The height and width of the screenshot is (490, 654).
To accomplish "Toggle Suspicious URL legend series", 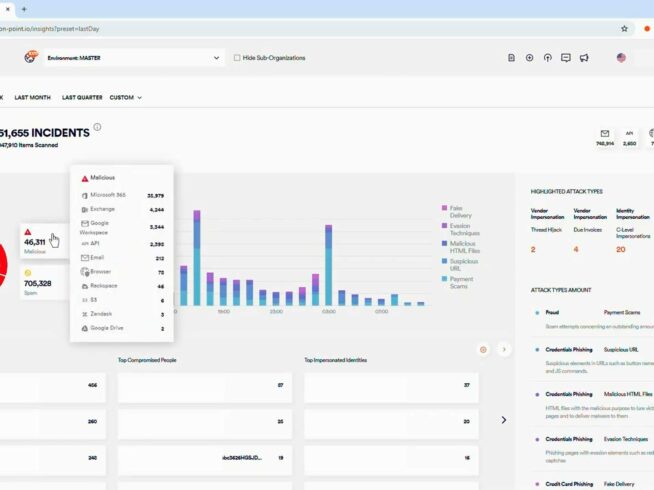I will (460, 265).
